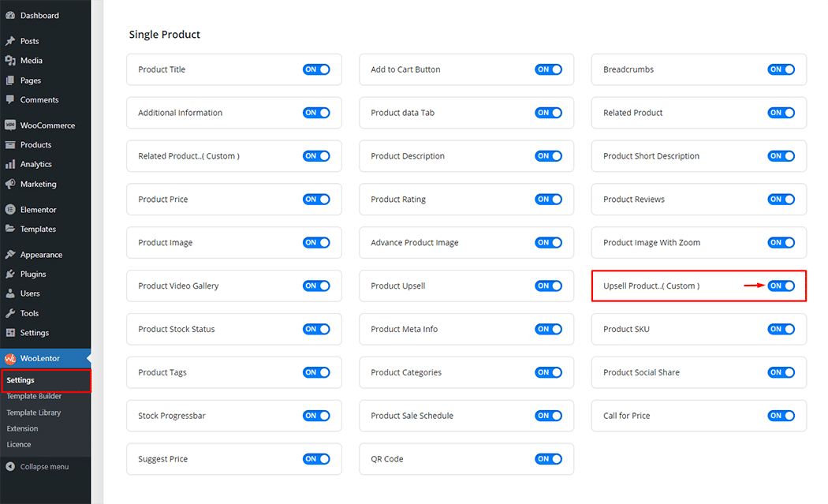This screenshot has height=504, width=828.
Task: Click the Marketing megaphone icon
Action: pyautogui.click(x=10, y=185)
